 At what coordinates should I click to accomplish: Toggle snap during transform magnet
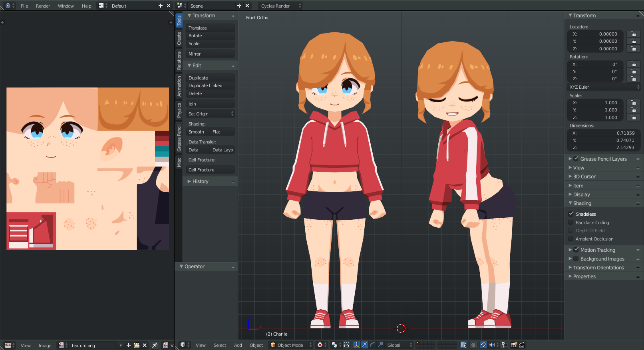(x=483, y=345)
